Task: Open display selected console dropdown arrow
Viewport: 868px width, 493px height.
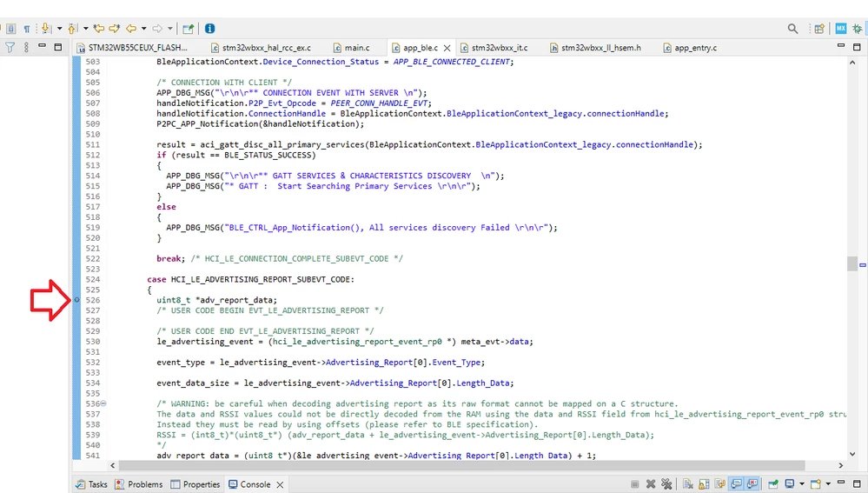Action: (802, 484)
